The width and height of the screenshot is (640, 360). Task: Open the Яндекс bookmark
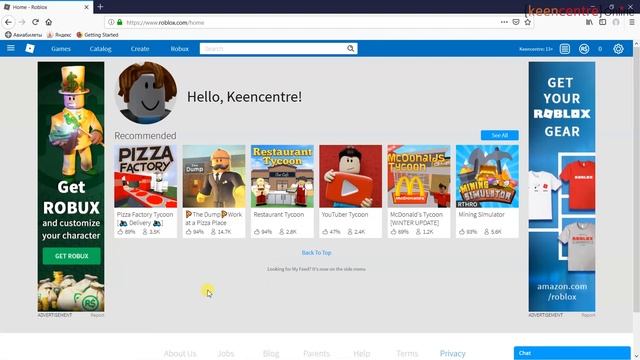pyautogui.click(x=59, y=35)
